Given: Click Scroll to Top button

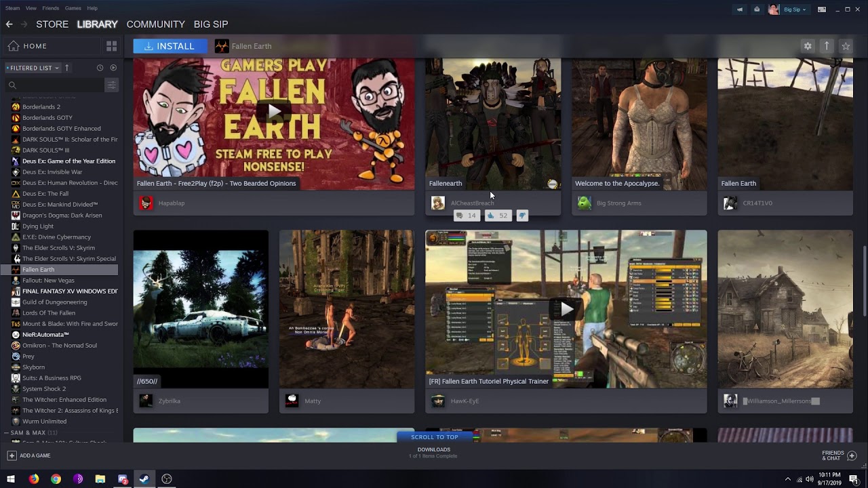Looking at the screenshot, I should click(434, 437).
